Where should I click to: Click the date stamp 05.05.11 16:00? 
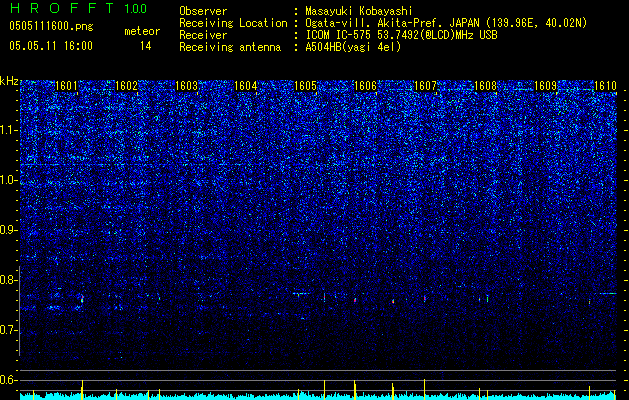tap(51, 46)
